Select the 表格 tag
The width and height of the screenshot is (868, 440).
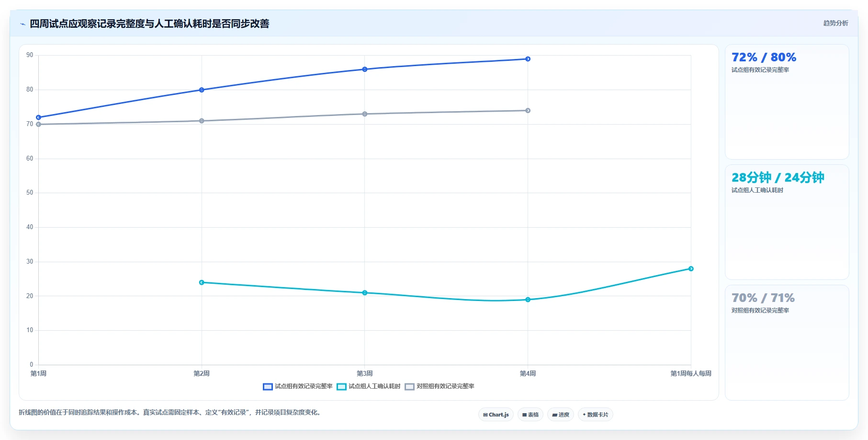click(530, 415)
